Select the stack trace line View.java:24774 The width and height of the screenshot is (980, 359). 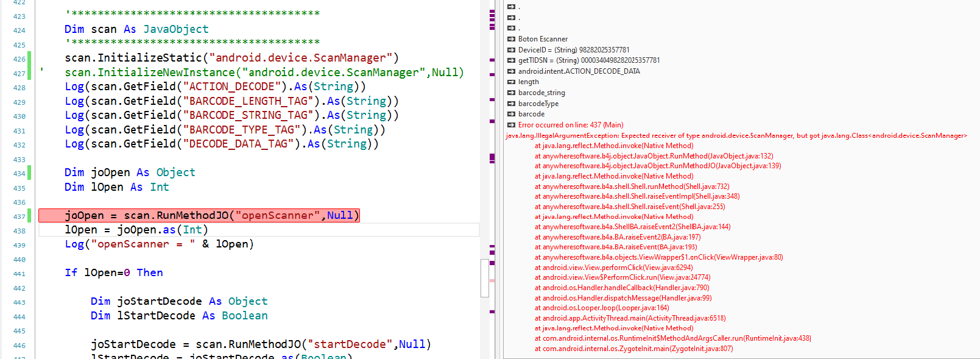click(622, 277)
